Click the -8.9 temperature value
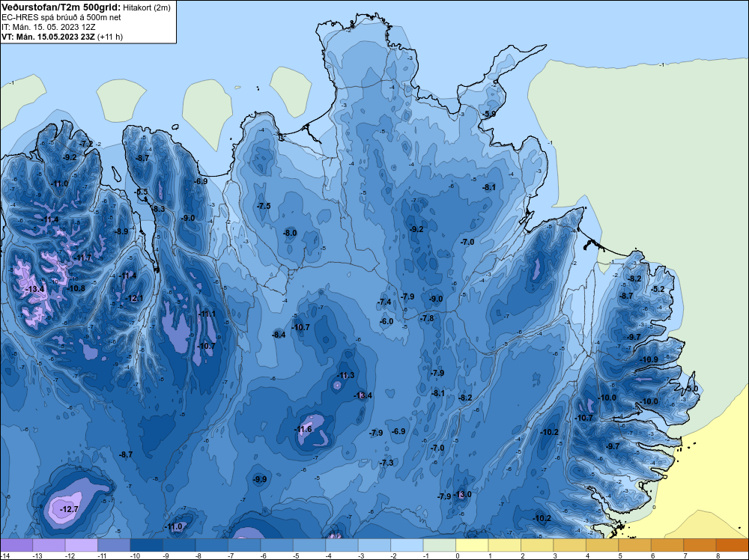 click(x=121, y=231)
